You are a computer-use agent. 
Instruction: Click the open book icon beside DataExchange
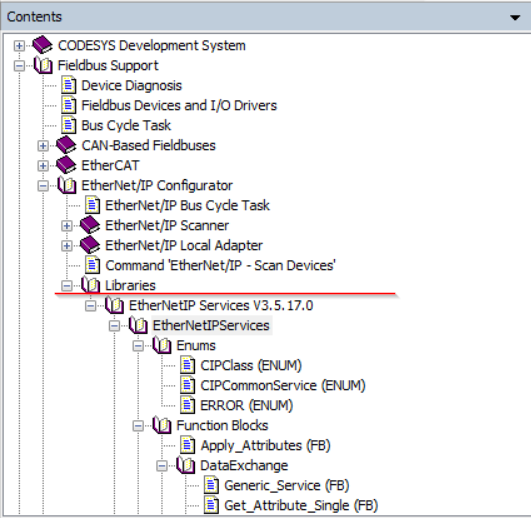coord(186,465)
